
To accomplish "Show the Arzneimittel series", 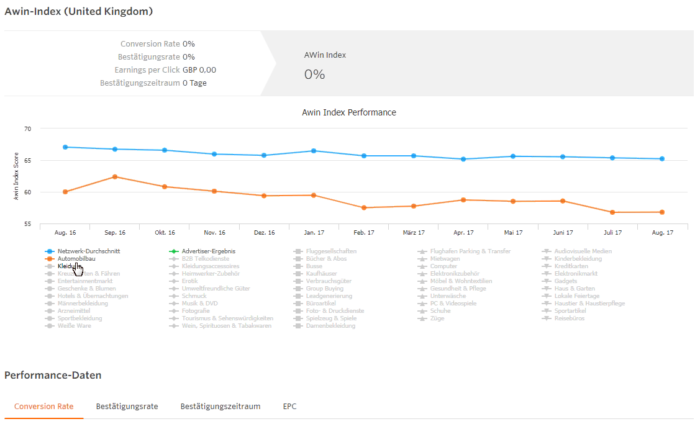I will 68,311.
